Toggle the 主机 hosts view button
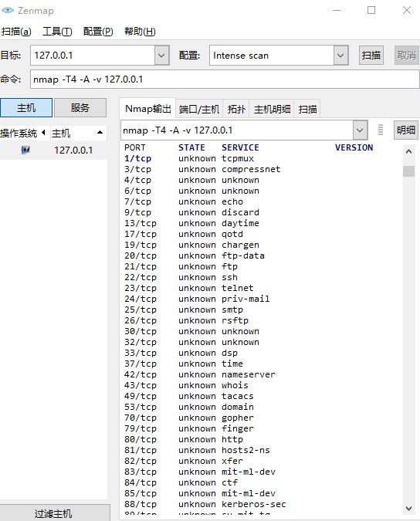 26,107
